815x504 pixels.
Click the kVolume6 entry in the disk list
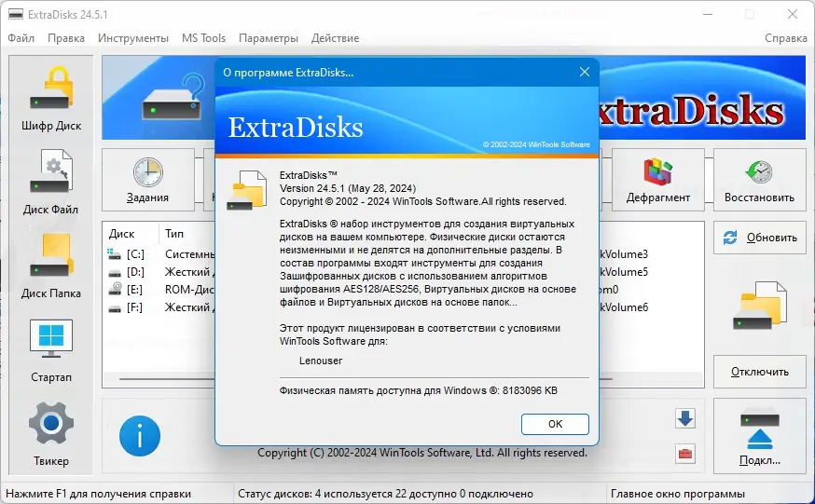624,307
